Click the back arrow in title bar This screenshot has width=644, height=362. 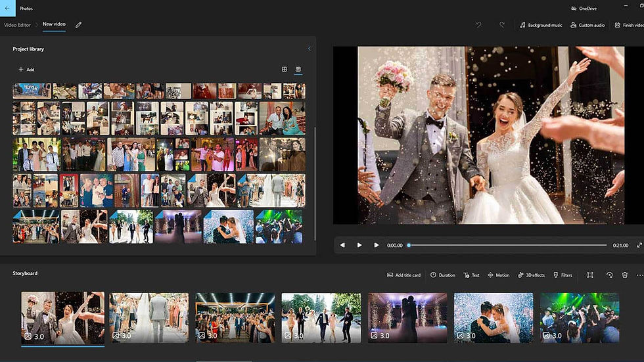7,8
